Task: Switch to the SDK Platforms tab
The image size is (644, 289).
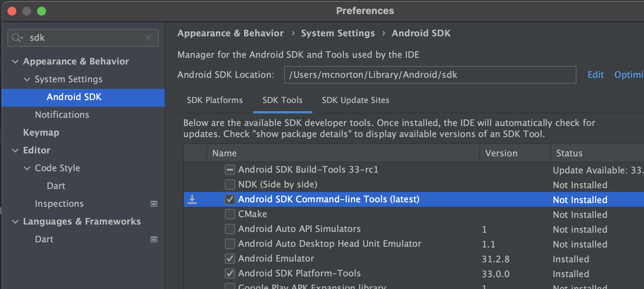Action: pyautogui.click(x=215, y=100)
